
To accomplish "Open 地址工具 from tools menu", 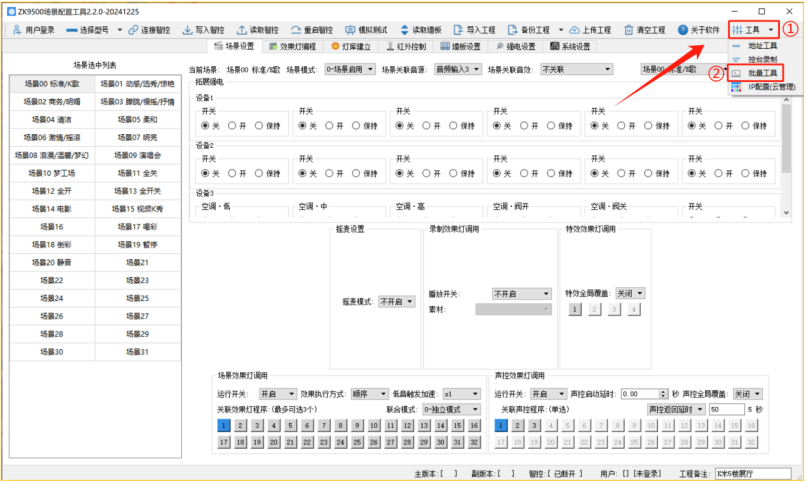I will (x=762, y=46).
